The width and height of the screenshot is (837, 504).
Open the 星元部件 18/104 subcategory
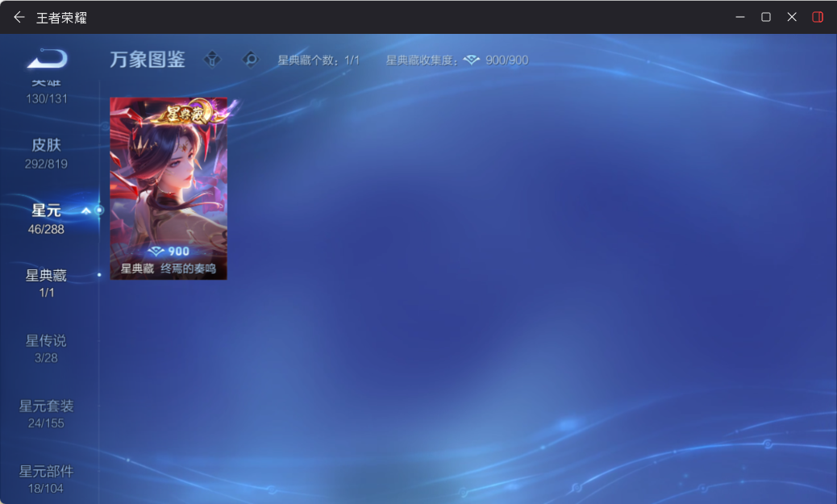coord(47,480)
